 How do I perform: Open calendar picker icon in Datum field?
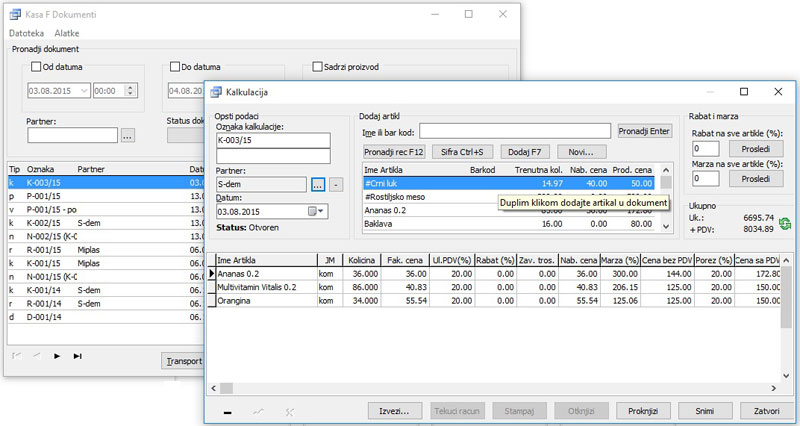point(312,211)
